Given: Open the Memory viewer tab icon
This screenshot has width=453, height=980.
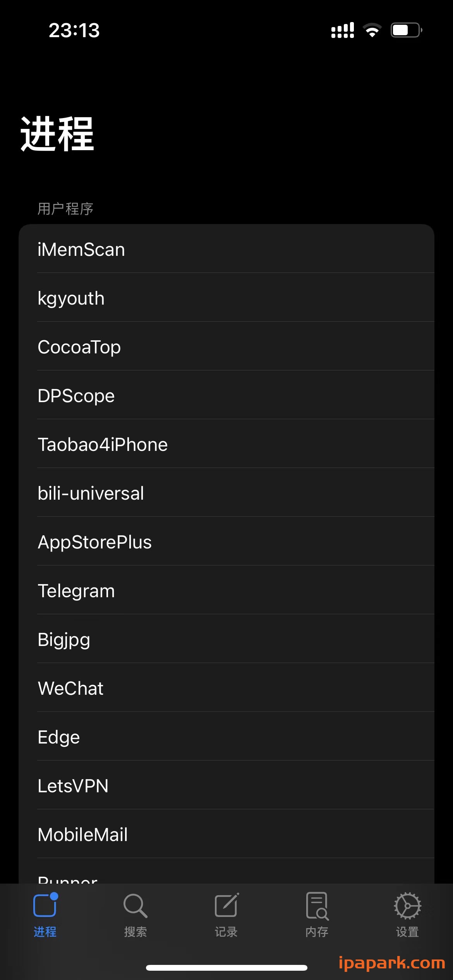Looking at the screenshot, I should 317,906.
